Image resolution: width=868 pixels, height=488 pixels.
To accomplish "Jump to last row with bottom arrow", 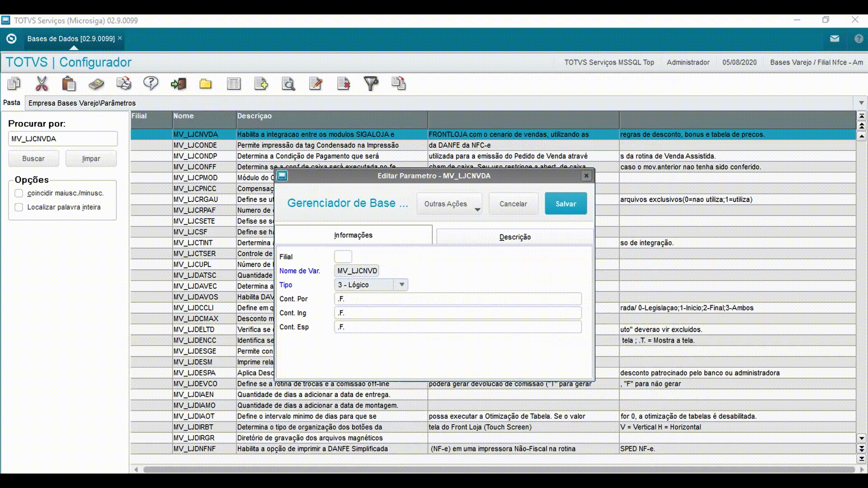I will click(x=862, y=459).
